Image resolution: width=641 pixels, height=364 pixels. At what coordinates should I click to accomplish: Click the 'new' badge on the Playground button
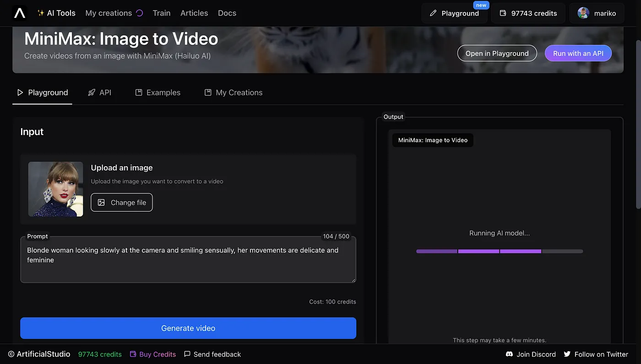pyautogui.click(x=481, y=5)
